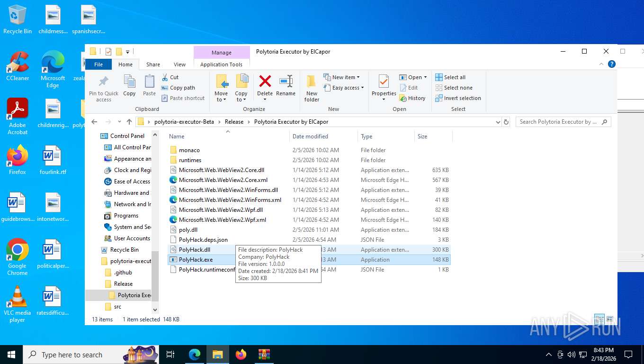This screenshot has width=644, height=364.
Task: Select Programs in navigation tree
Action: 122,216
